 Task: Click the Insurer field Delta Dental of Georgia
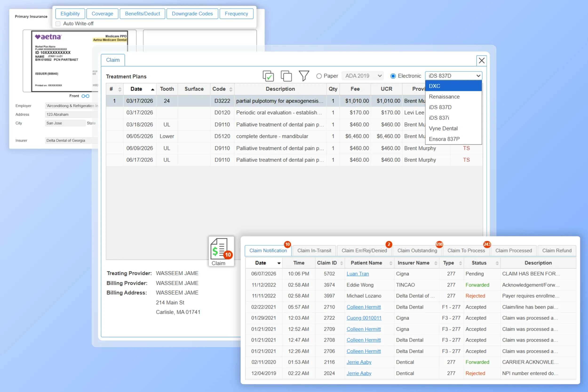click(x=72, y=140)
